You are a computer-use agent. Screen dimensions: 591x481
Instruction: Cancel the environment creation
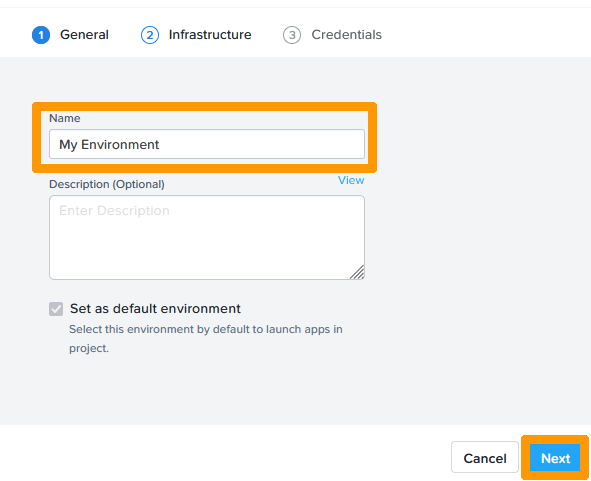point(485,457)
